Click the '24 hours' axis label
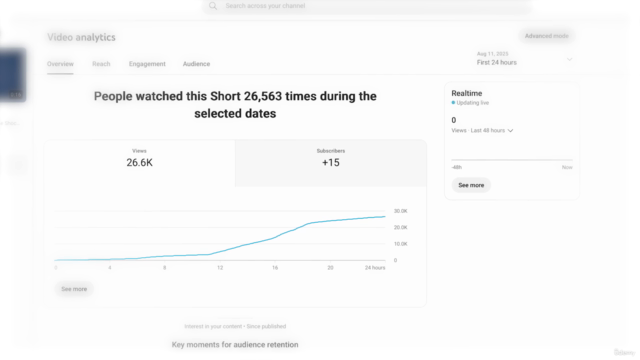This screenshot has width=640, height=360. [375, 268]
